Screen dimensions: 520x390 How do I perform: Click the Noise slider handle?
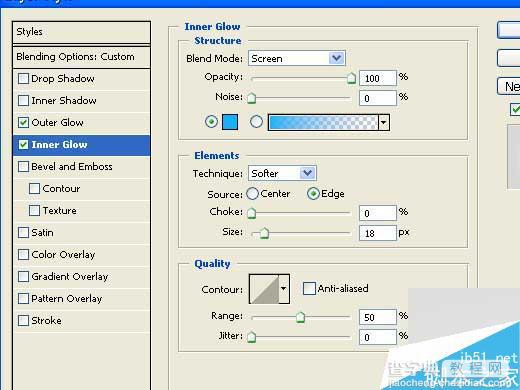(252, 98)
